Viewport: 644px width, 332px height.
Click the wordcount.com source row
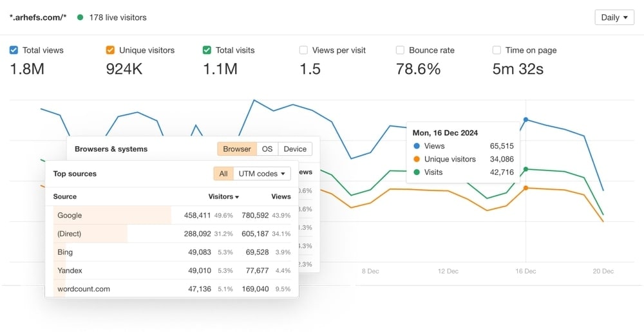click(x=172, y=288)
